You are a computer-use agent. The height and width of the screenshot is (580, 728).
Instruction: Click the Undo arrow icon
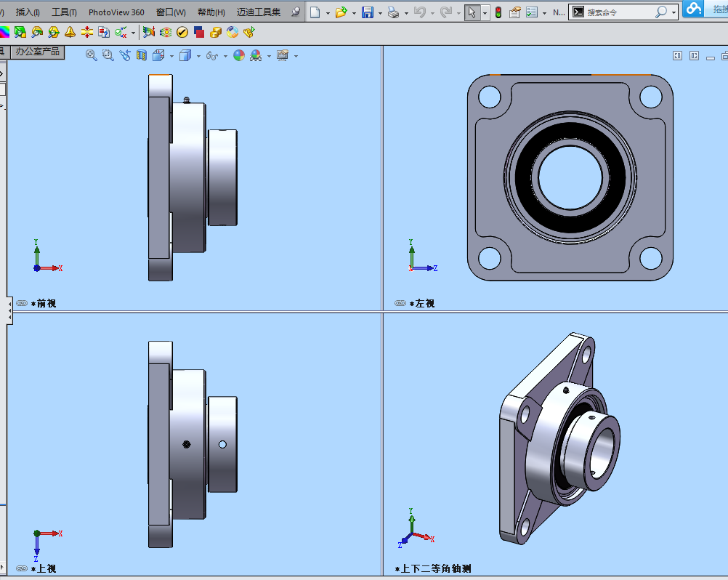click(420, 12)
